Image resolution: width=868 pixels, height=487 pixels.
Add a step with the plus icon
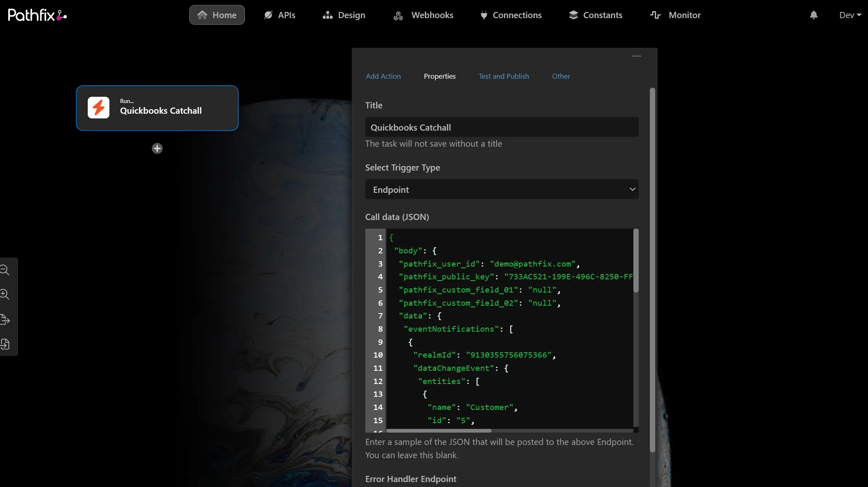click(x=157, y=148)
